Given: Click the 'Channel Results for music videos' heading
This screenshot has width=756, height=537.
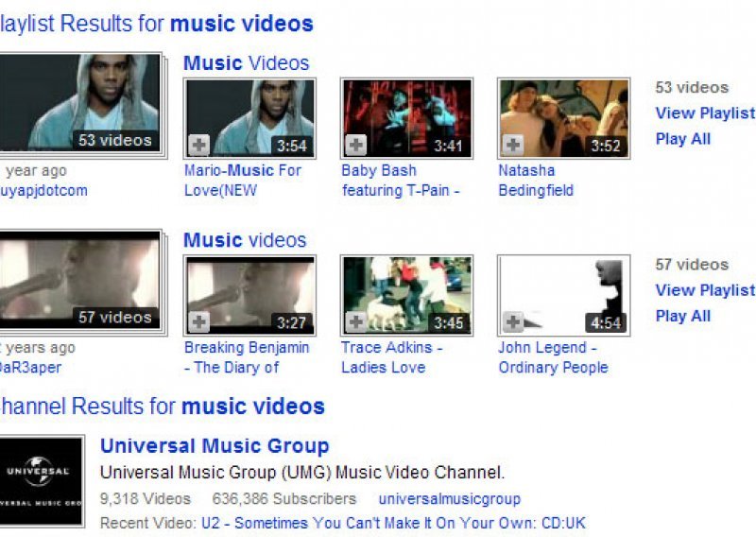Looking at the screenshot, I should pyautogui.click(x=162, y=407).
